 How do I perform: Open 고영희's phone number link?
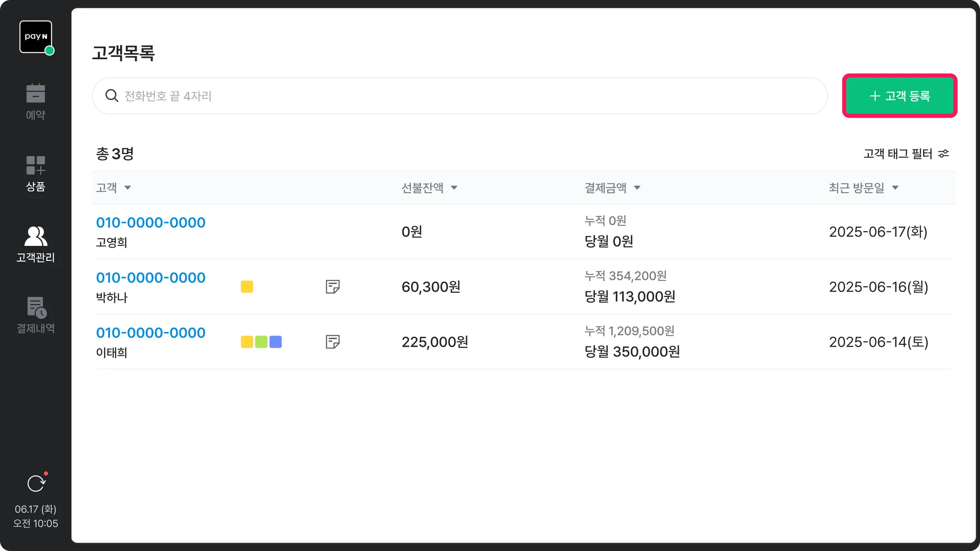coord(150,222)
